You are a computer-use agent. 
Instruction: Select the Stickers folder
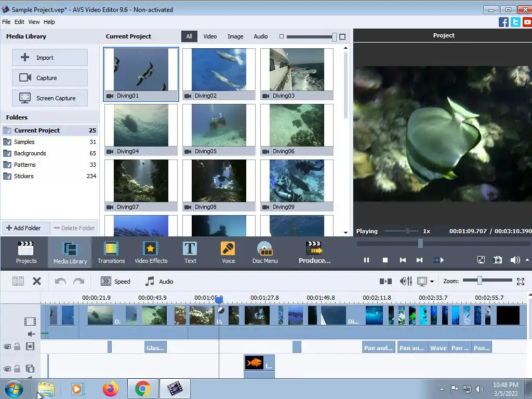pos(50,176)
